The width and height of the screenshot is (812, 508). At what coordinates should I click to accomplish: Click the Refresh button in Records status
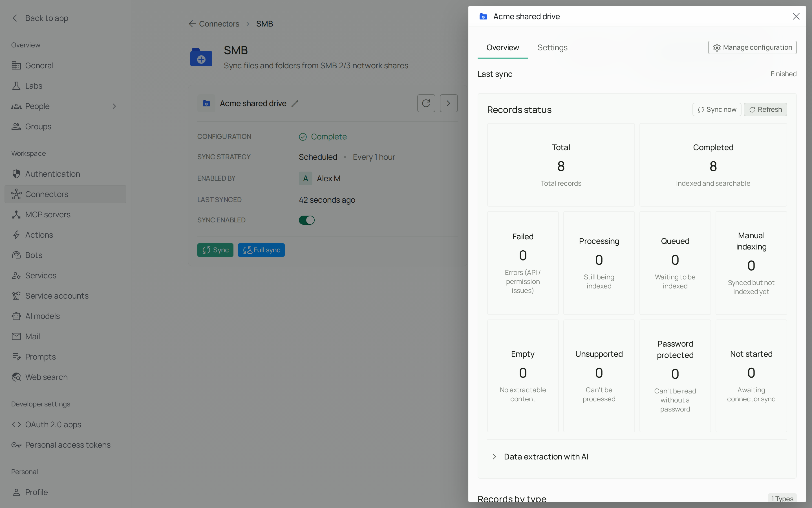pos(765,110)
